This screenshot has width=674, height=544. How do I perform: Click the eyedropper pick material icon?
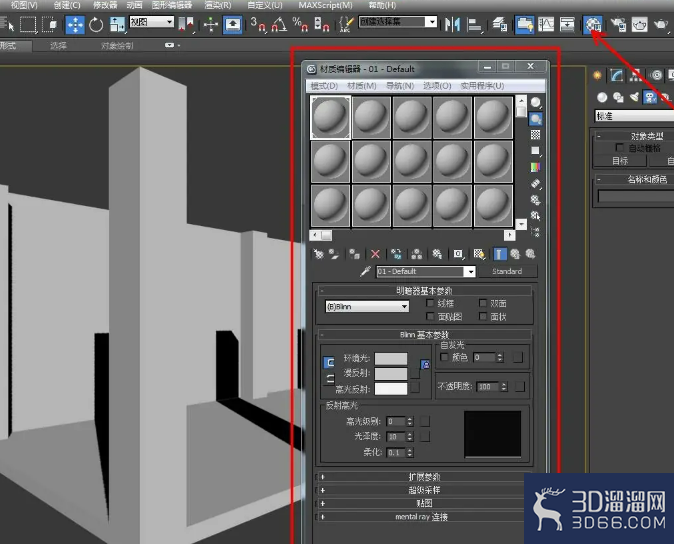click(x=365, y=271)
